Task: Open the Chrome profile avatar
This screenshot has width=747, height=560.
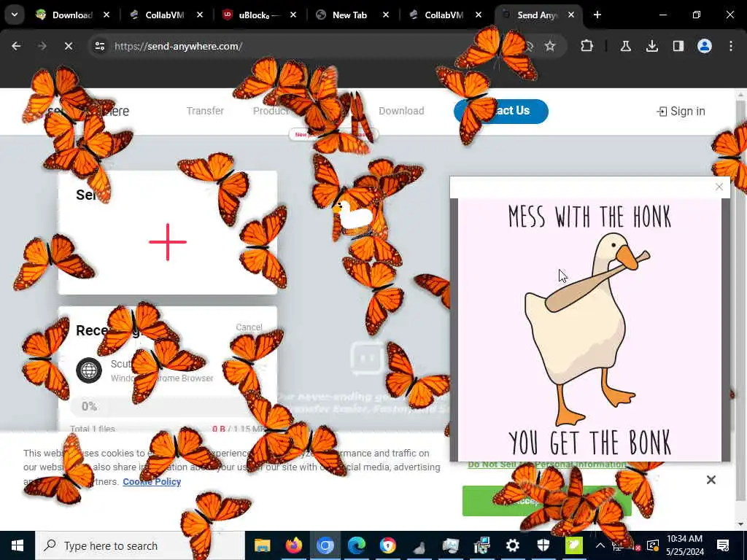Action: (x=704, y=46)
